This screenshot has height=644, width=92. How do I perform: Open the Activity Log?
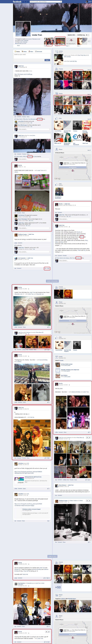point(81,35)
